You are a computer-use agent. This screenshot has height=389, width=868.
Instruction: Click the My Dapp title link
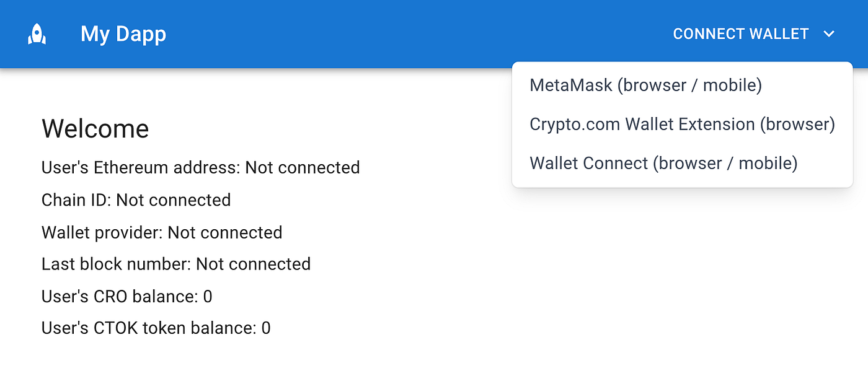pos(123,34)
